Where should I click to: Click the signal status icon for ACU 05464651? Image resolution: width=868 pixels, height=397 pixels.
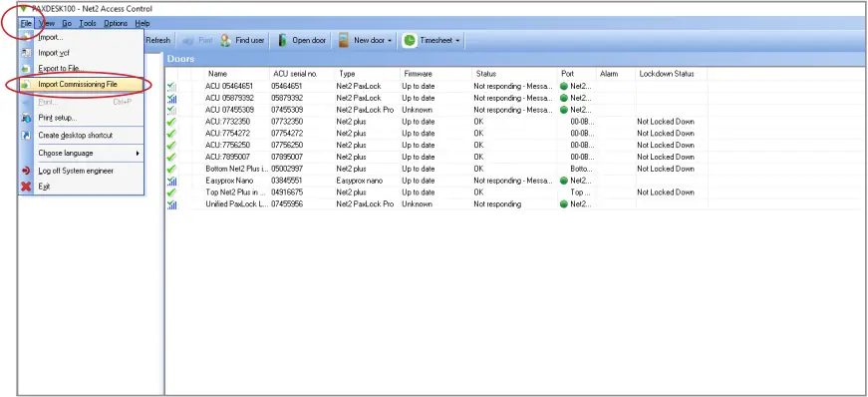point(171,87)
